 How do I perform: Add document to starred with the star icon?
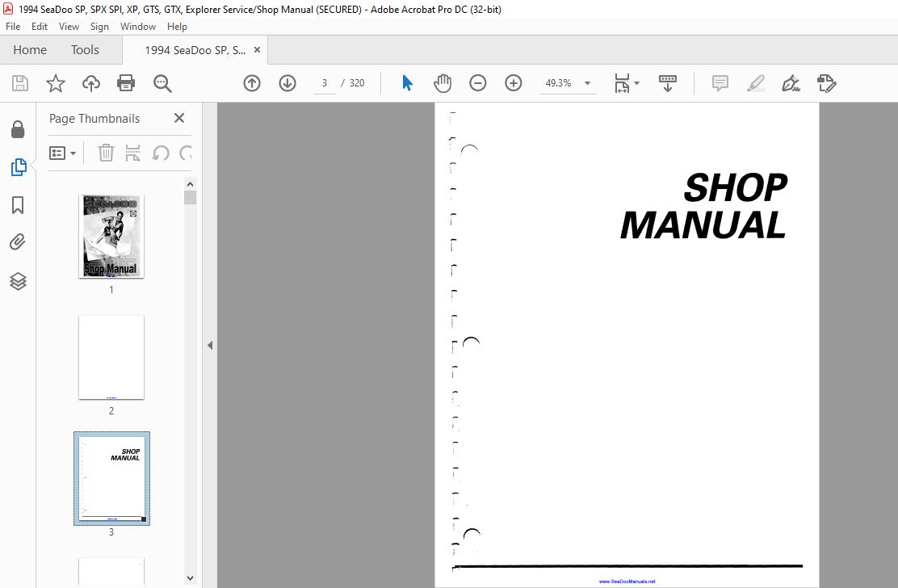[56, 83]
